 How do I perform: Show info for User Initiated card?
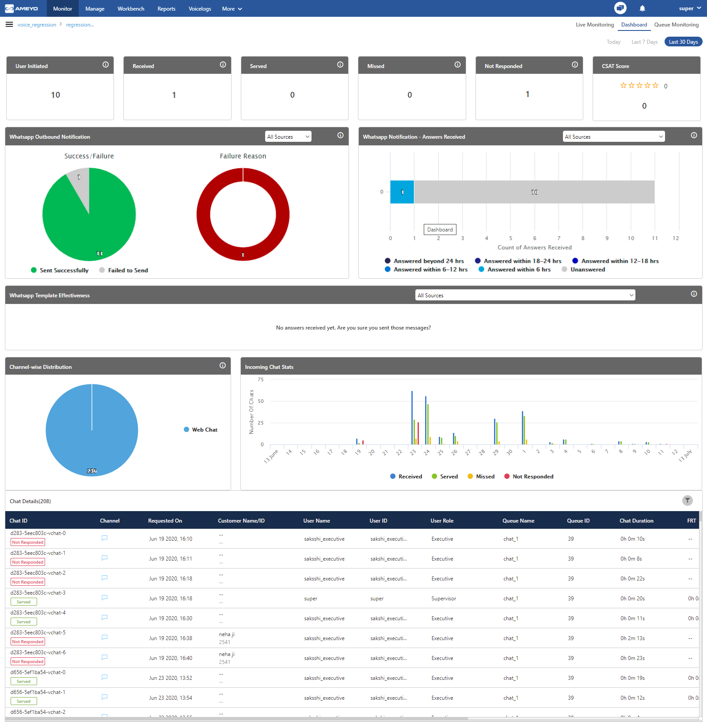(106, 64)
